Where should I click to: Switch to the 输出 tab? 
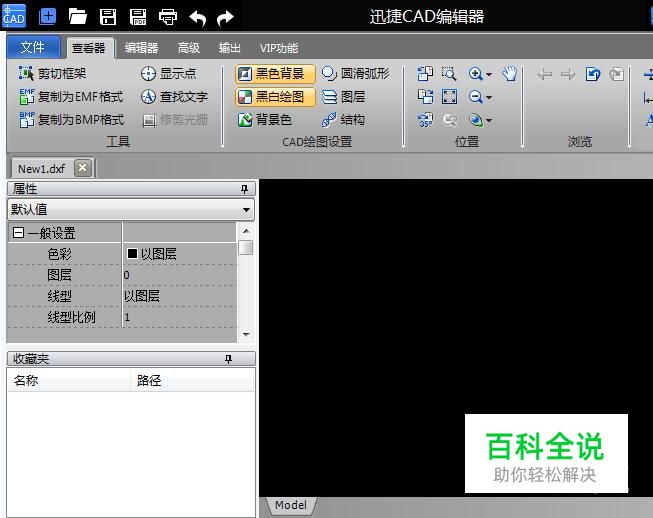(x=229, y=48)
